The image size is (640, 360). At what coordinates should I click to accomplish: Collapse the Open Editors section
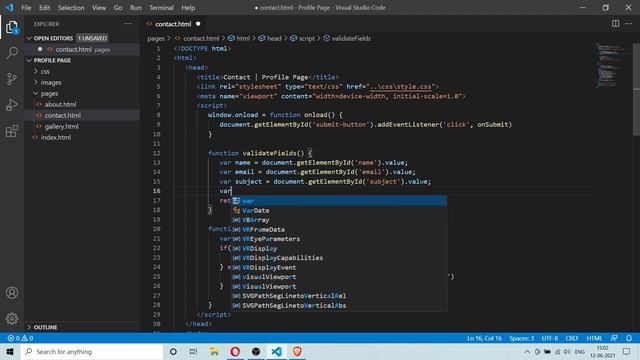coord(29,38)
